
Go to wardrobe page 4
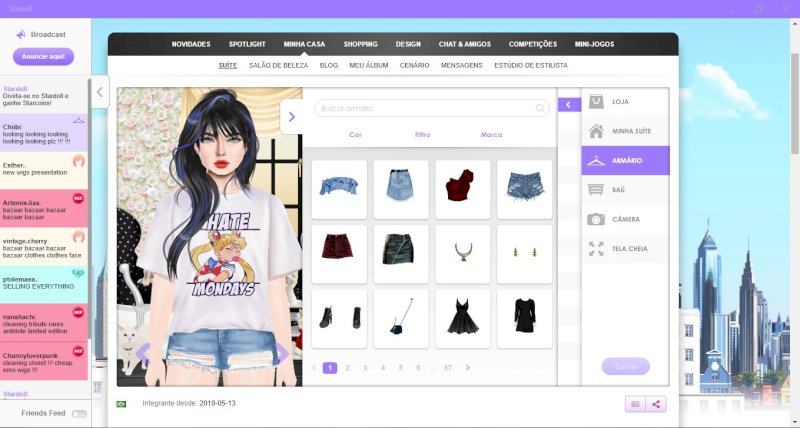(x=383, y=368)
